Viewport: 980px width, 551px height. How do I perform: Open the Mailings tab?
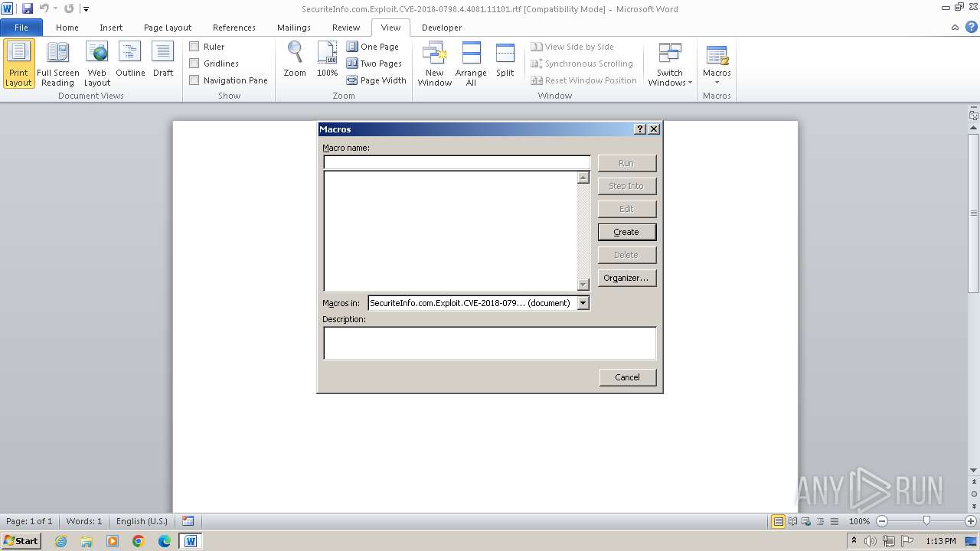point(294,28)
